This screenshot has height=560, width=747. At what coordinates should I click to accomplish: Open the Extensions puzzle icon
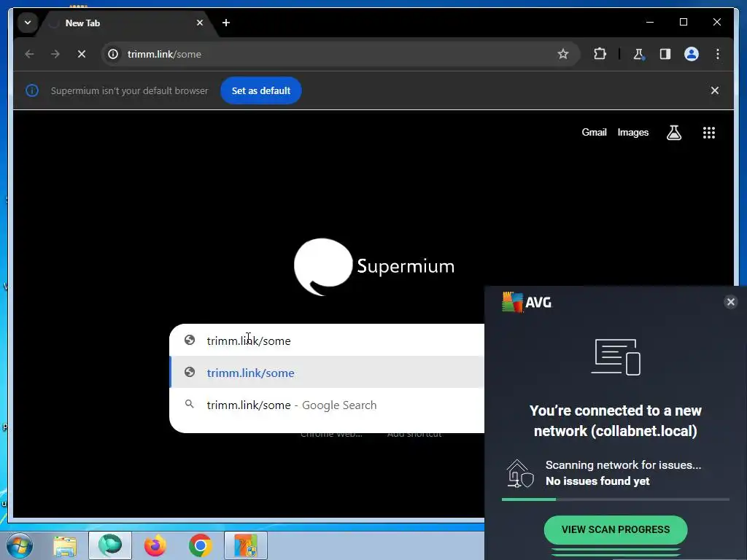point(600,54)
